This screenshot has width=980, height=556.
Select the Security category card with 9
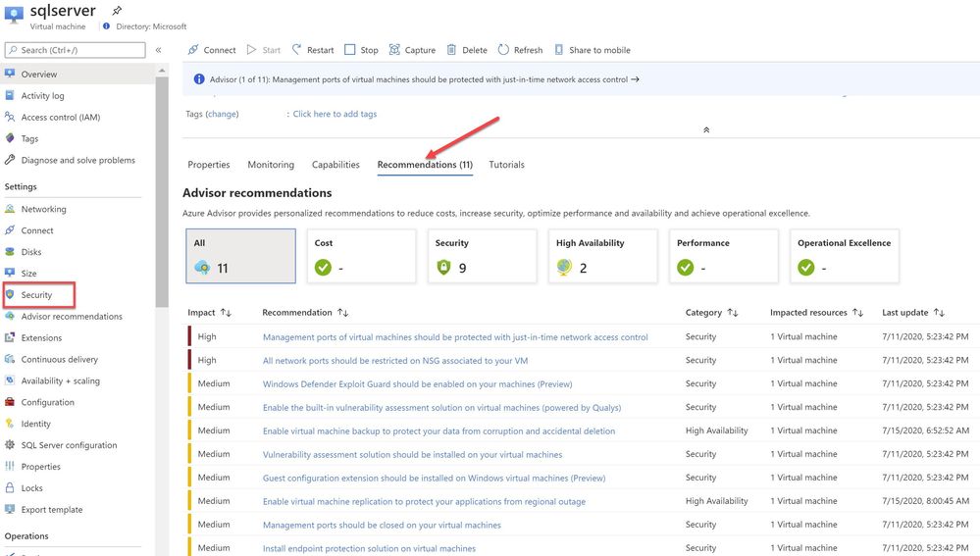482,256
